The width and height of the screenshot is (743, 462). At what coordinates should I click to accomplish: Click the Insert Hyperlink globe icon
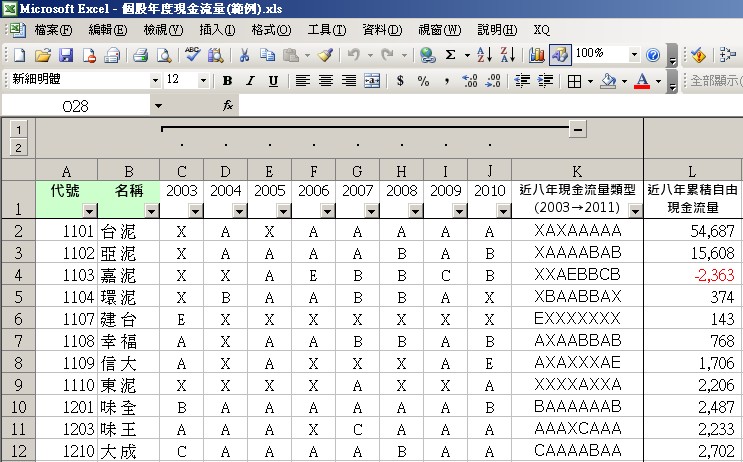pos(427,55)
